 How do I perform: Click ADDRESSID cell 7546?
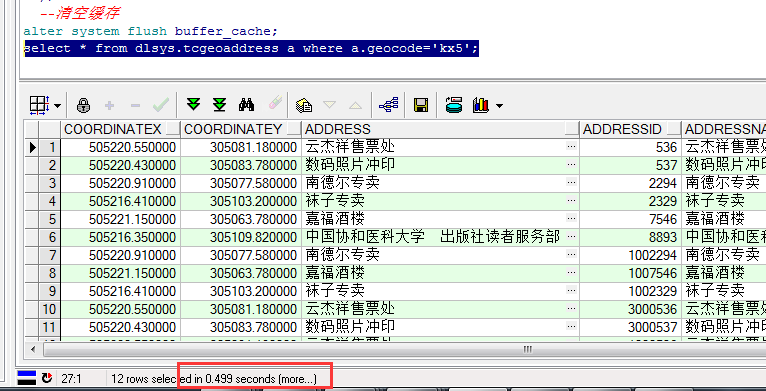tap(631, 219)
